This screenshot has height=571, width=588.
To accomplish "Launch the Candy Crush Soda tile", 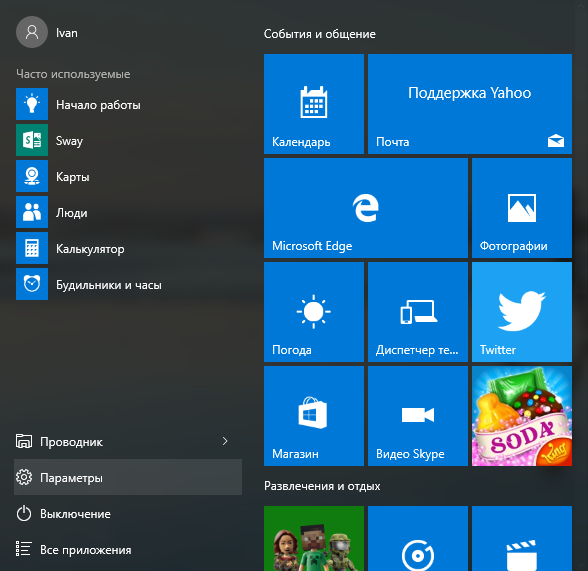I will pos(522,416).
